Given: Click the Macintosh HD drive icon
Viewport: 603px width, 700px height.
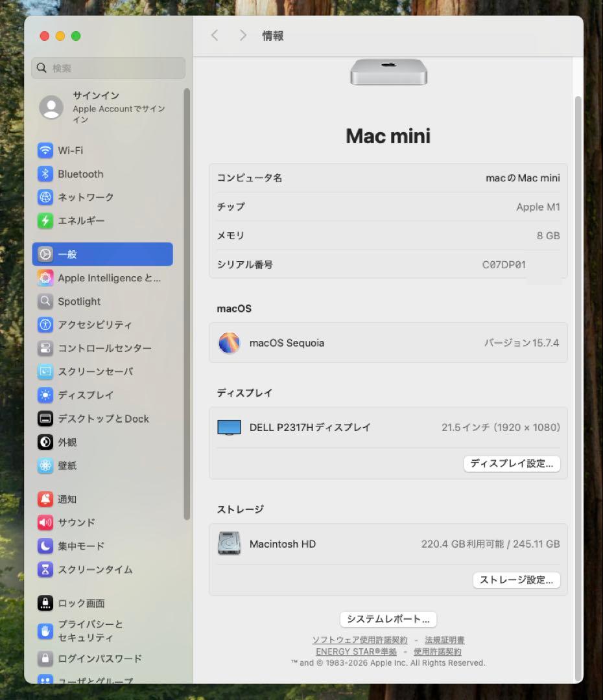Looking at the screenshot, I should [229, 543].
